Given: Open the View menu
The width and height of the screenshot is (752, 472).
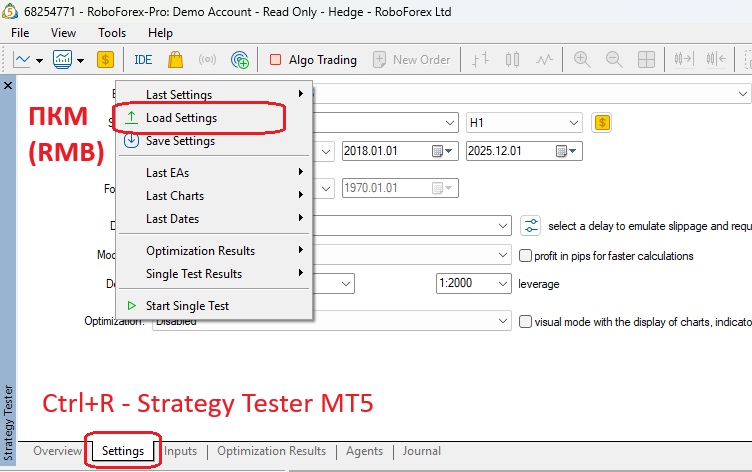Looking at the screenshot, I should (x=63, y=33).
